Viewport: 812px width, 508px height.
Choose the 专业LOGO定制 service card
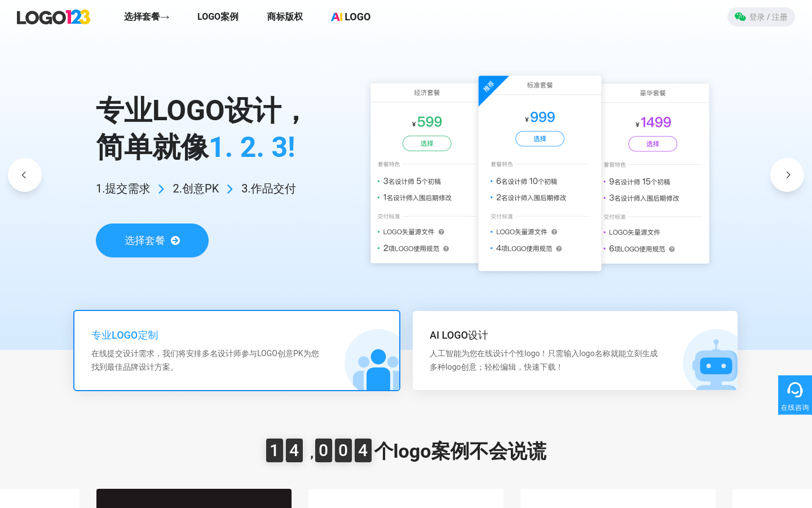pos(237,351)
